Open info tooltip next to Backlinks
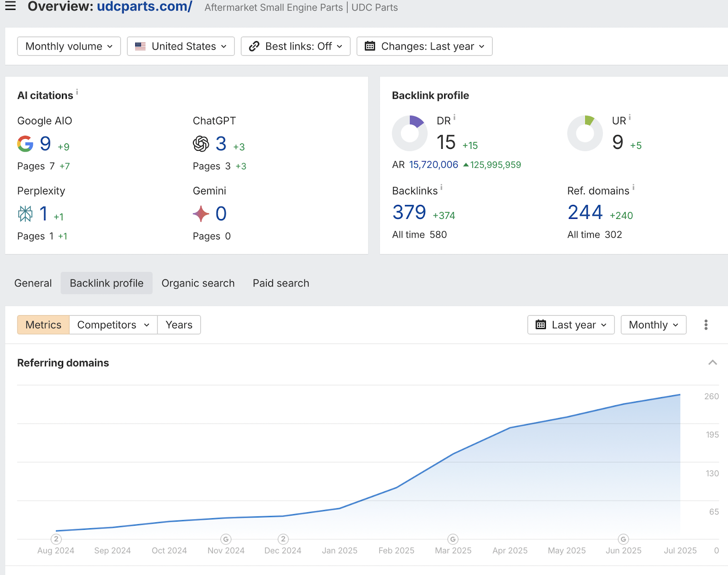The image size is (728, 575). (441, 187)
